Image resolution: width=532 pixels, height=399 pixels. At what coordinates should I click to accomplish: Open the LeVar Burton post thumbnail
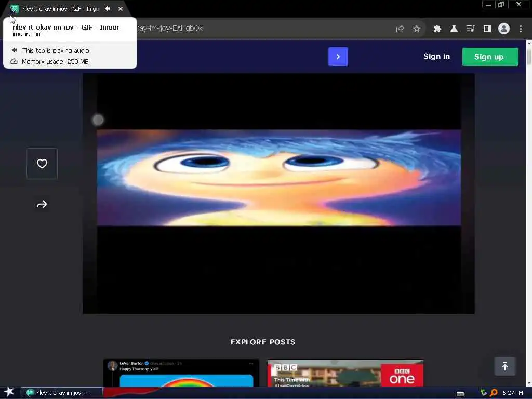(181, 373)
